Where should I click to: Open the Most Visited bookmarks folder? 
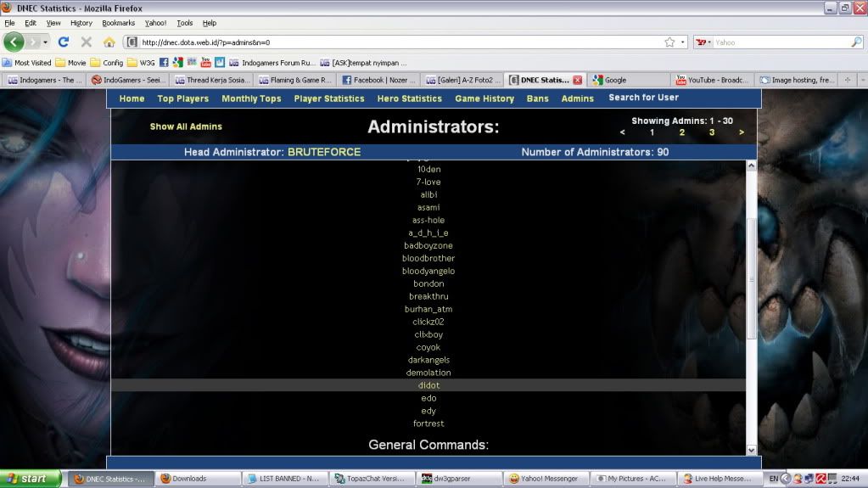point(26,63)
